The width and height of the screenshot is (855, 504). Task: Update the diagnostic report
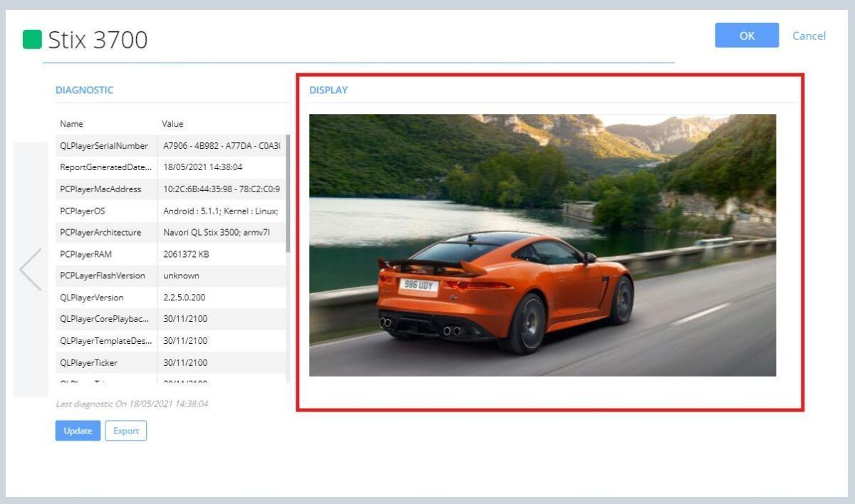[x=78, y=431]
